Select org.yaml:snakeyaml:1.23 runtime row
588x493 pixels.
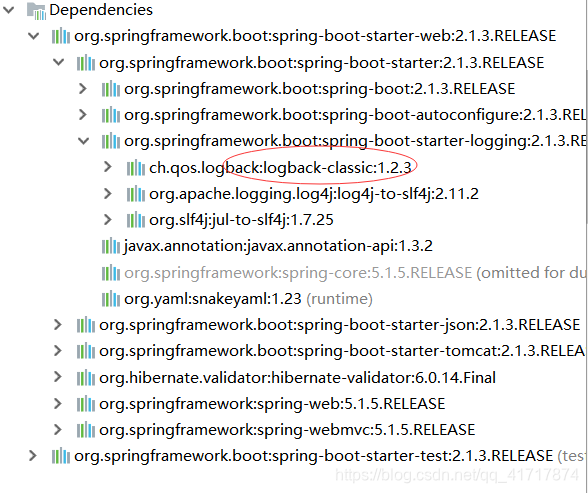click(x=248, y=299)
